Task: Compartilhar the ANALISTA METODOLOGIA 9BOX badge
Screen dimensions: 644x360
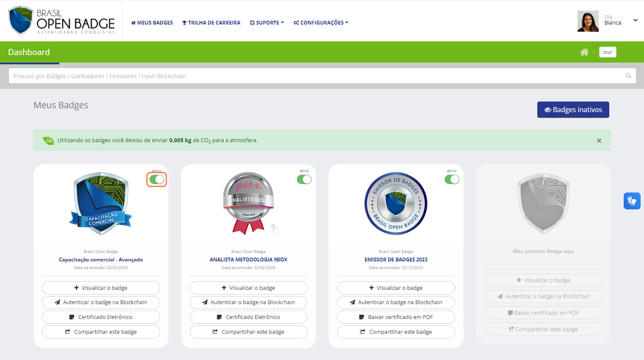Action: (x=249, y=332)
